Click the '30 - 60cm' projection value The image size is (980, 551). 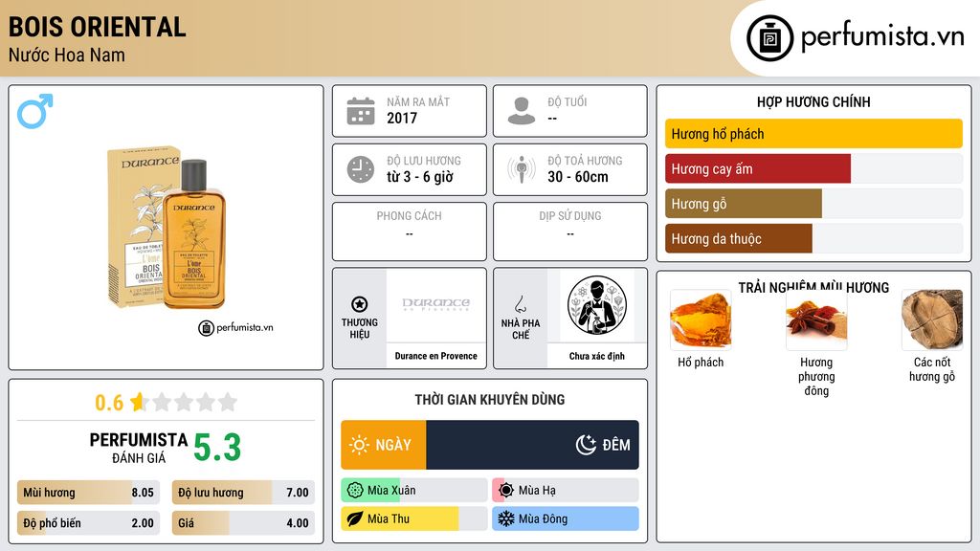(x=578, y=177)
